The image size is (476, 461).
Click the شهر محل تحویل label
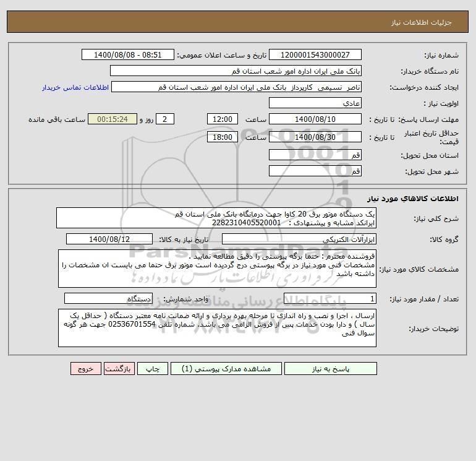(x=431, y=171)
